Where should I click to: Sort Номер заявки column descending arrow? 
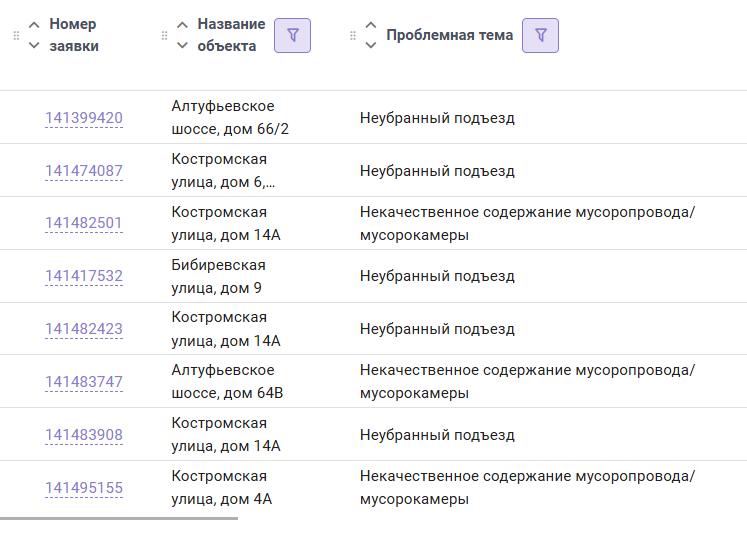[x=34, y=45]
